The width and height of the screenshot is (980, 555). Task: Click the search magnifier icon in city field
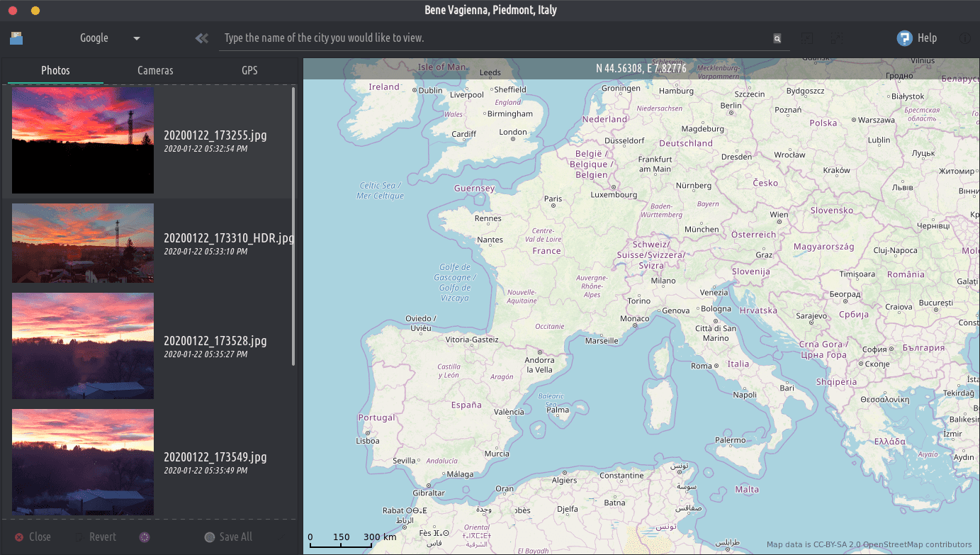[777, 39]
